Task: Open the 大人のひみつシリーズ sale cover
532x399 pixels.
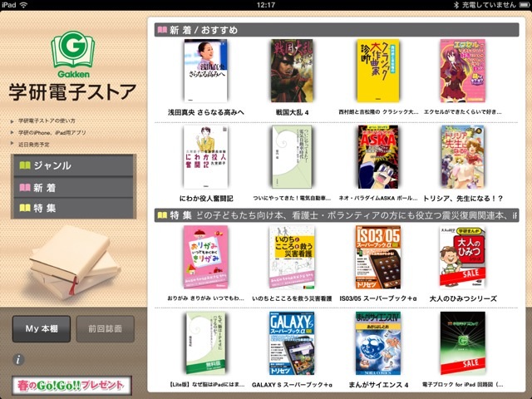Action: (x=463, y=257)
